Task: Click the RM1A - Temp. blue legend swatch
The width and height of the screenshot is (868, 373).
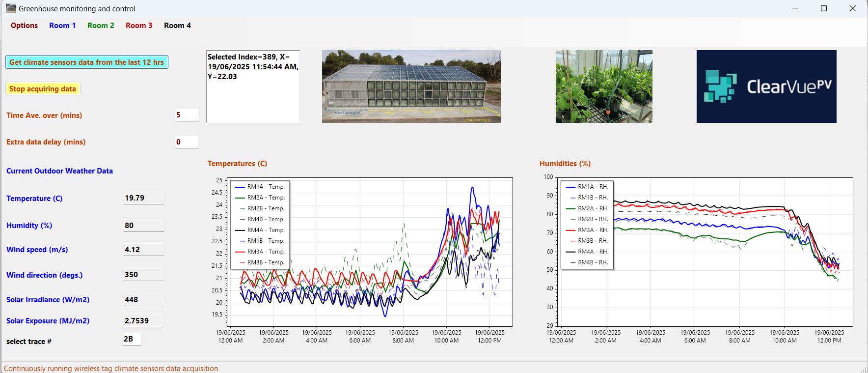Action: [x=240, y=187]
